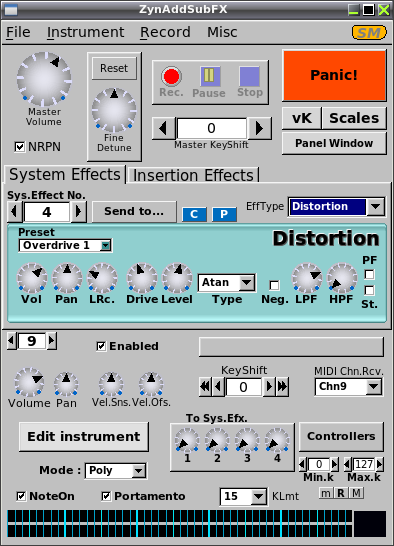Open the vK virtual keyboard
The height and width of the screenshot is (546, 394).
pyautogui.click(x=302, y=118)
